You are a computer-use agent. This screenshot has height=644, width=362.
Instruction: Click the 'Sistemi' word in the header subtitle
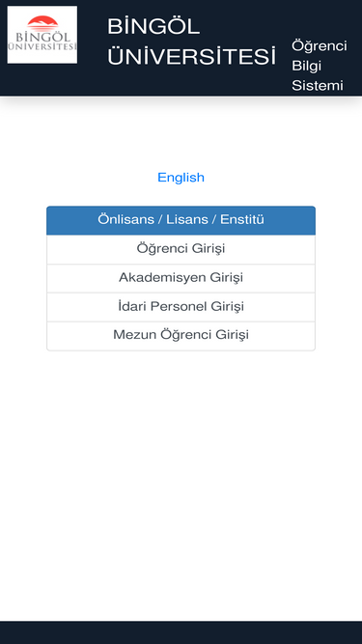coord(318,85)
